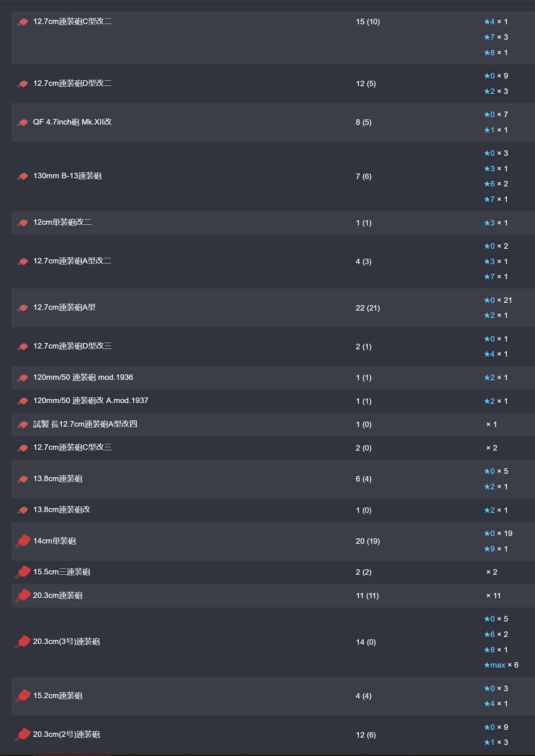Screen dimensions: 535x756
Task: Click the gun icon beside 20.3cm(3号)連装砲
Action: point(22,642)
